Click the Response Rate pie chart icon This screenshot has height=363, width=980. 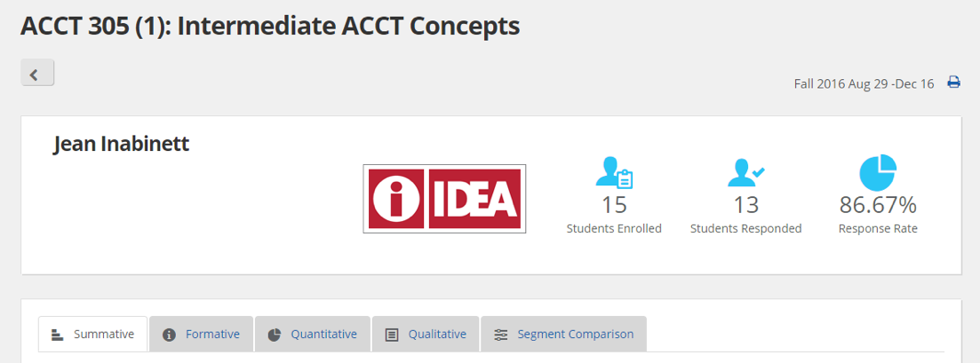point(878,172)
